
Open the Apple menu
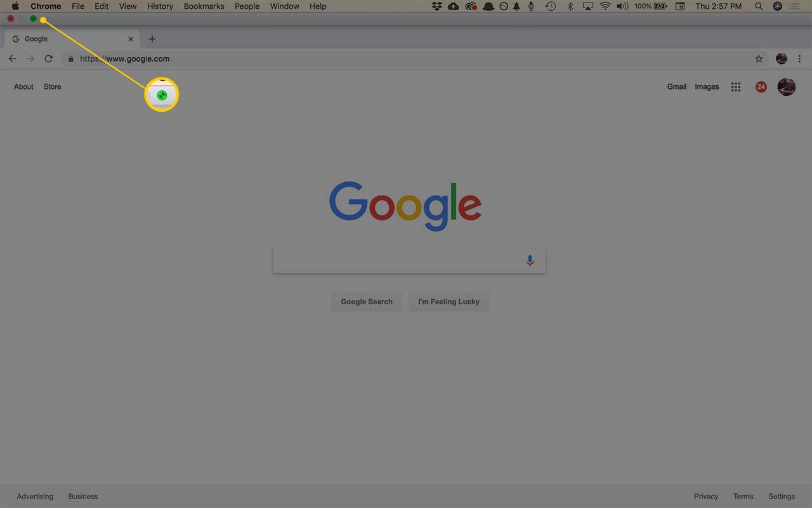(x=15, y=6)
